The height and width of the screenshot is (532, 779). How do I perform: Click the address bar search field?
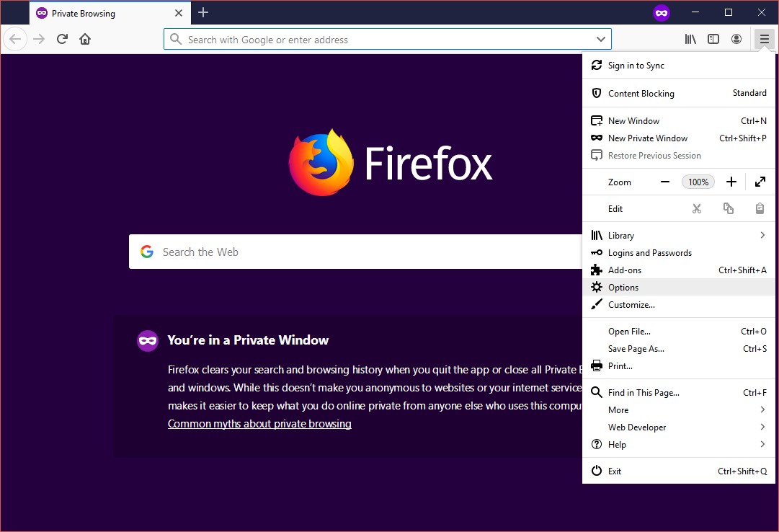click(x=388, y=39)
